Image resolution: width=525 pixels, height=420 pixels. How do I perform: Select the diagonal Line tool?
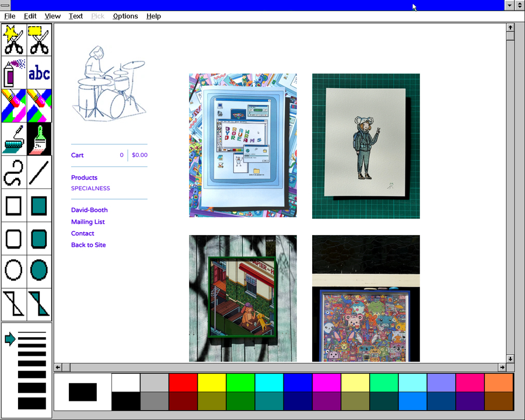point(39,173)
